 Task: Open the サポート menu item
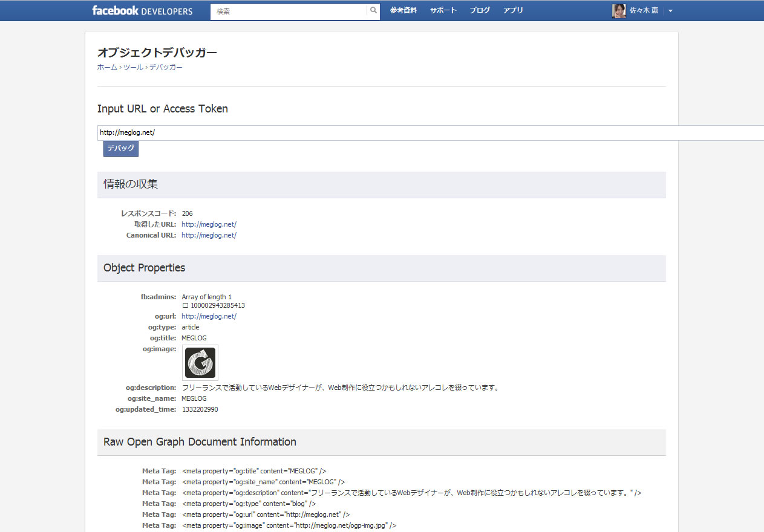pos(442,10)
